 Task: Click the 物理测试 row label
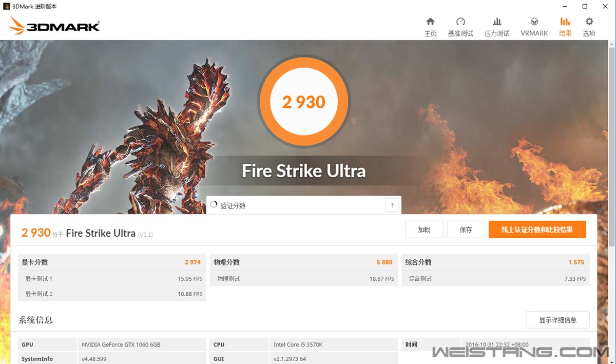(x=228, y=279)
